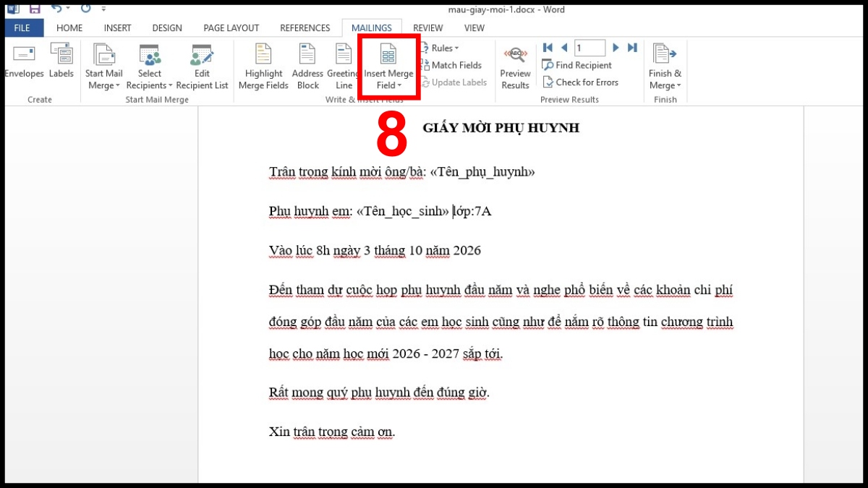868x488 pixels.
Task: Switch to the HOME tab
Action: tap(69, 28)
